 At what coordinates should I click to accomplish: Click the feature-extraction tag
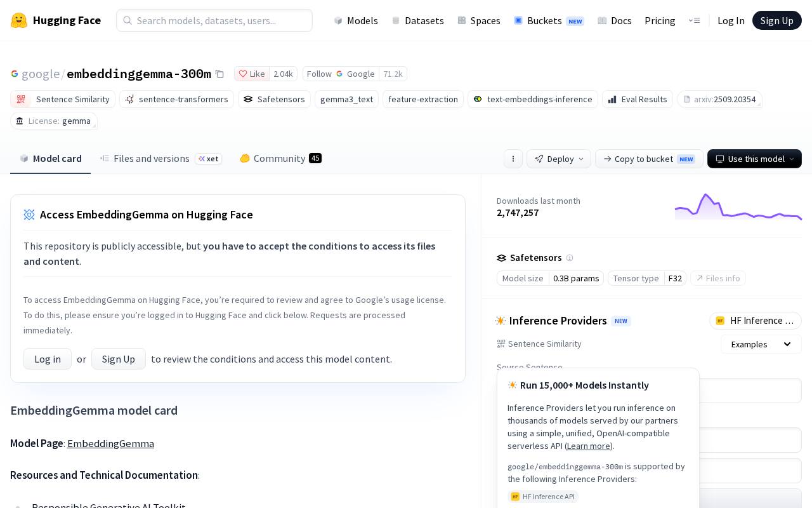coord(423,99)
